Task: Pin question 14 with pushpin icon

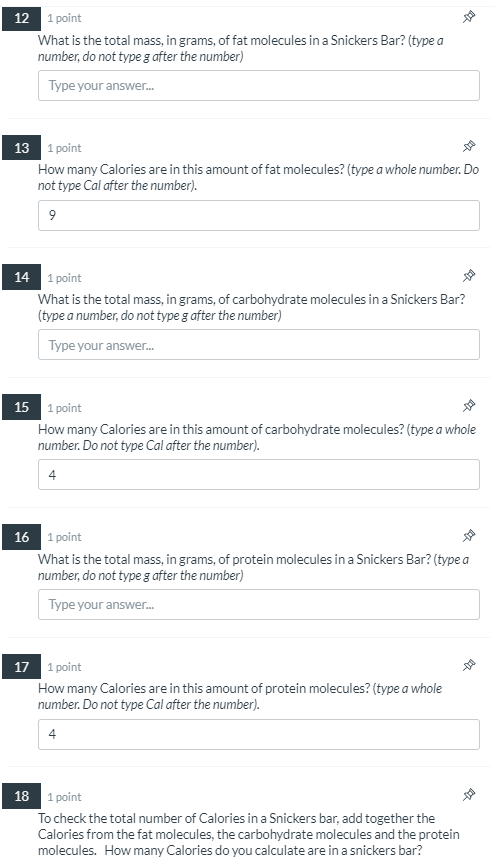Action: [x=469, y=276]
